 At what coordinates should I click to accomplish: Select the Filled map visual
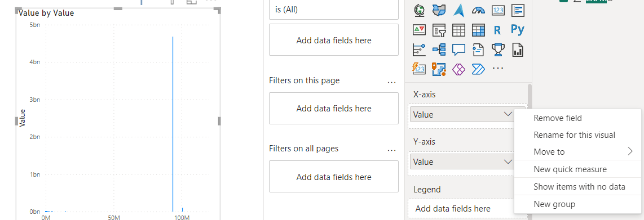click(439, 10)
